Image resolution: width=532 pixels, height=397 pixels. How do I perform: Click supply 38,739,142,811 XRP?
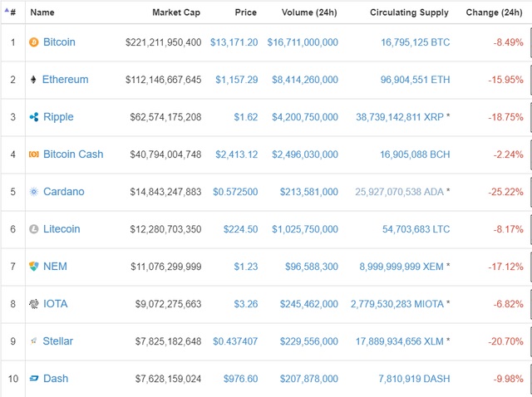point(400,117)
